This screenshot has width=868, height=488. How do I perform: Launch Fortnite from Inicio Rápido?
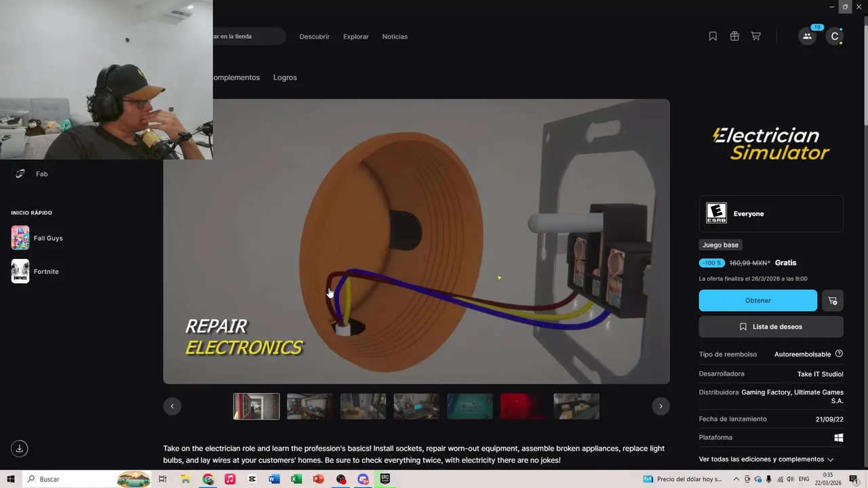(x=35, y=271)
